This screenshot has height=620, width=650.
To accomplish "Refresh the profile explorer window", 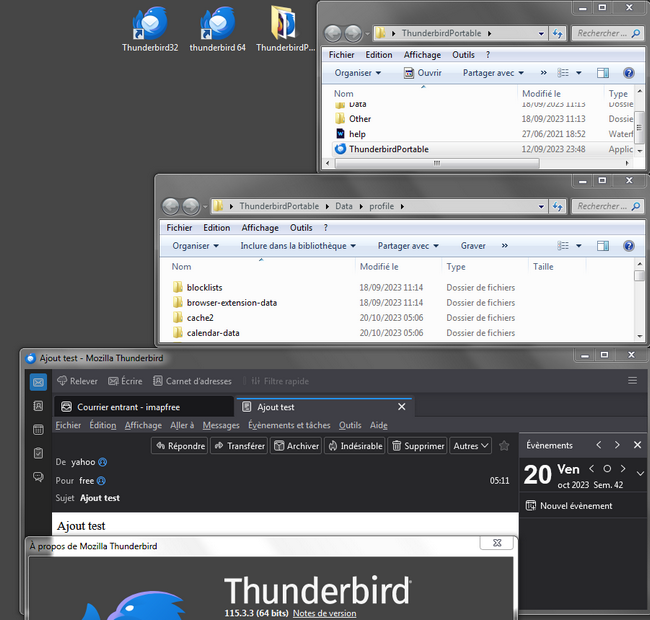I will point(558,206).
